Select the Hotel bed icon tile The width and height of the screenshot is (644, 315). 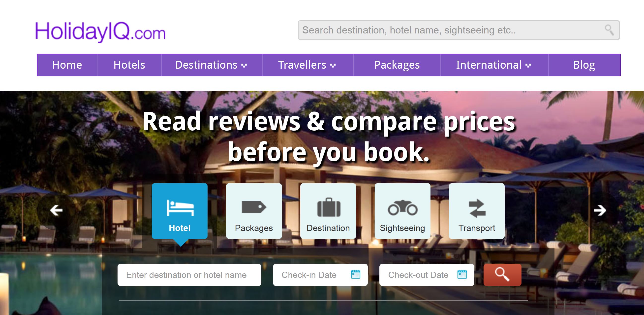pyautogui.click(x=180, y=211)
